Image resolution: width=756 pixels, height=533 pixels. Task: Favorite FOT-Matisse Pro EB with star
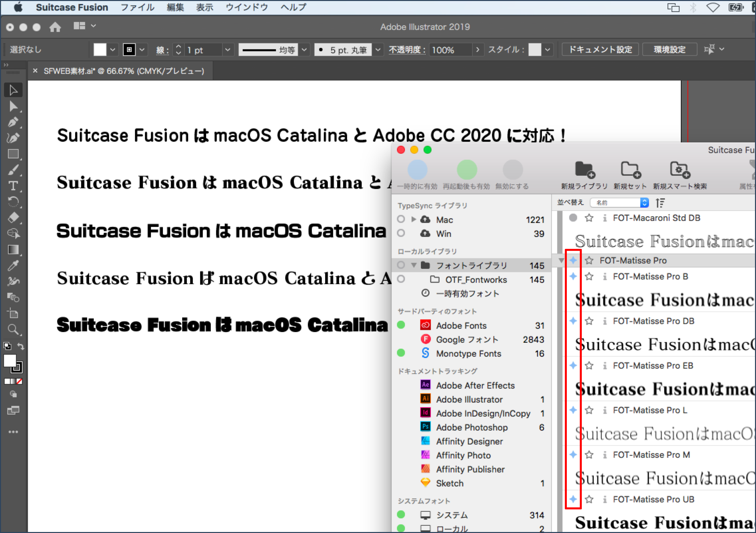589,366
